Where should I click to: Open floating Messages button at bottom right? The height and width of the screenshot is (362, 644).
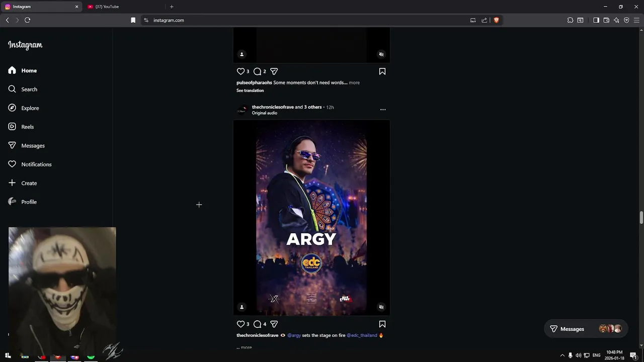click(x=586, y=329)
